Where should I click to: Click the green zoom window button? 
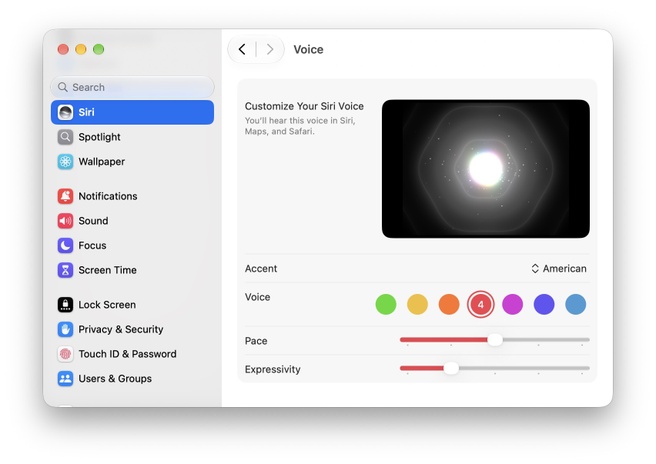click(99, 49)
